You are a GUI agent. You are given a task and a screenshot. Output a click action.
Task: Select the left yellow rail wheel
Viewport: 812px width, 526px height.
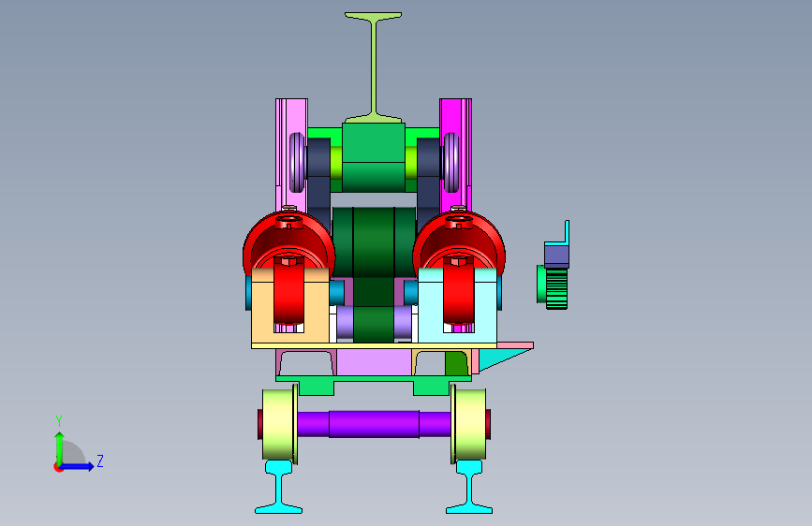[278, 425]
